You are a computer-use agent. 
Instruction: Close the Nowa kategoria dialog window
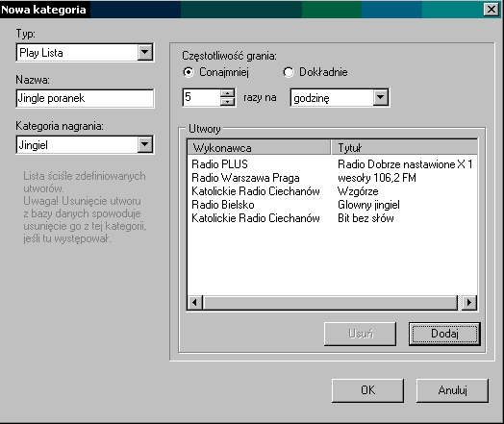pyautogui.click(x=491, y=10)
